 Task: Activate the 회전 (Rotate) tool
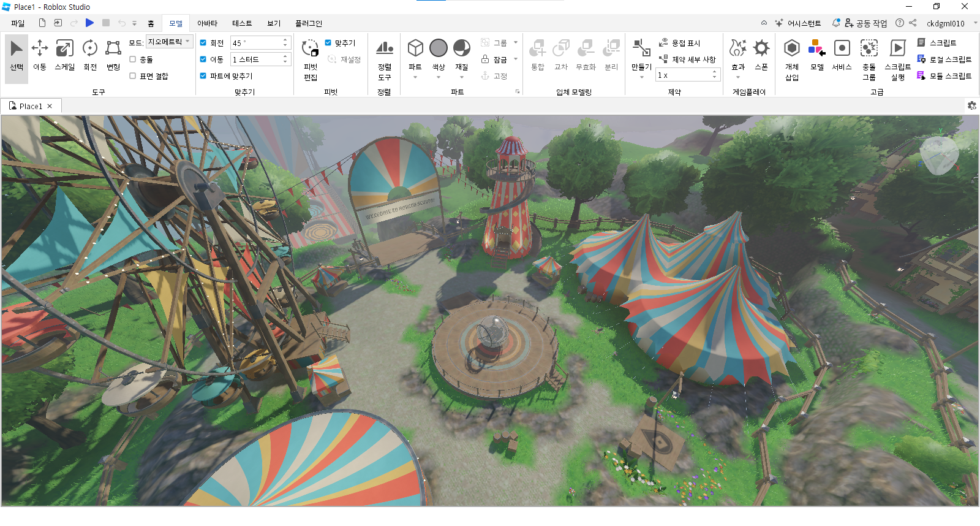[x=90, y=56]
